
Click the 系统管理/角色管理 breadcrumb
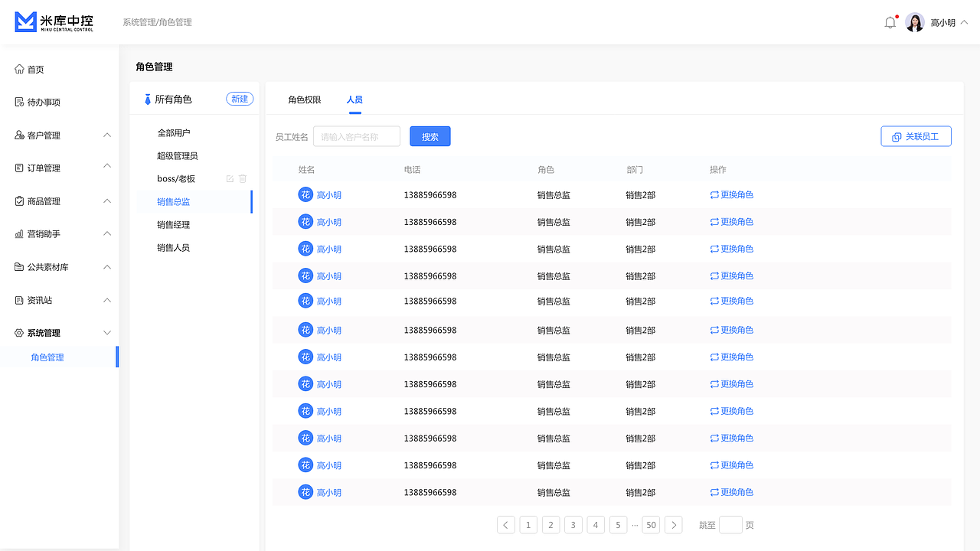click(157, 23)
